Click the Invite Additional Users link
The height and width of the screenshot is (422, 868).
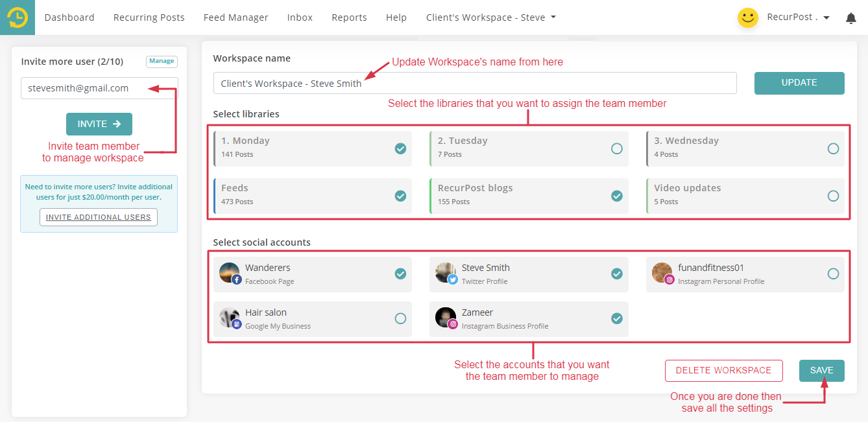(x=98, y=217)
